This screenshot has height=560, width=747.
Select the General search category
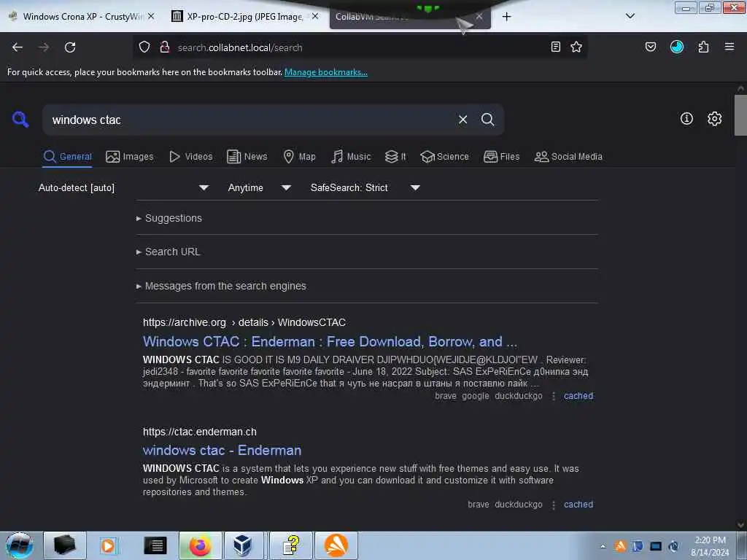[67, 157]
